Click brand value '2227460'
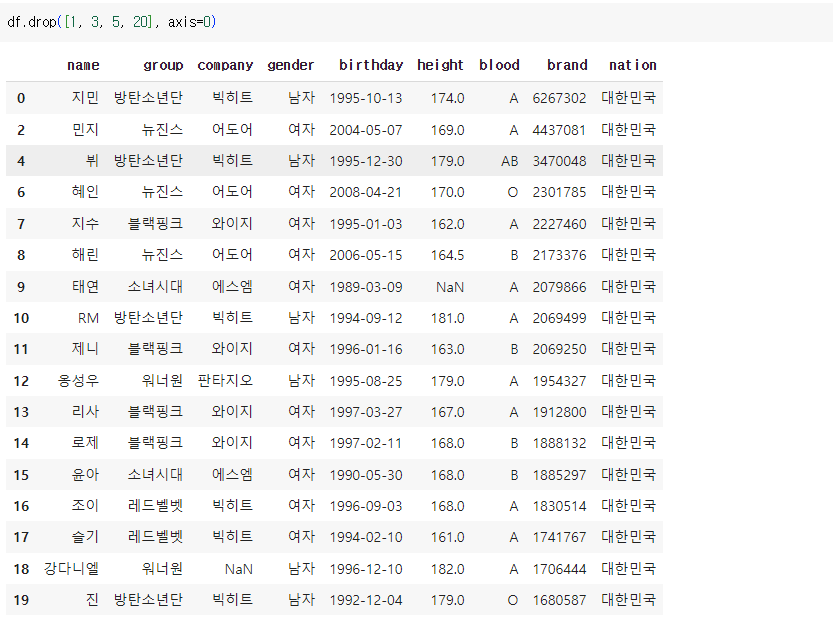 (559, 224)
